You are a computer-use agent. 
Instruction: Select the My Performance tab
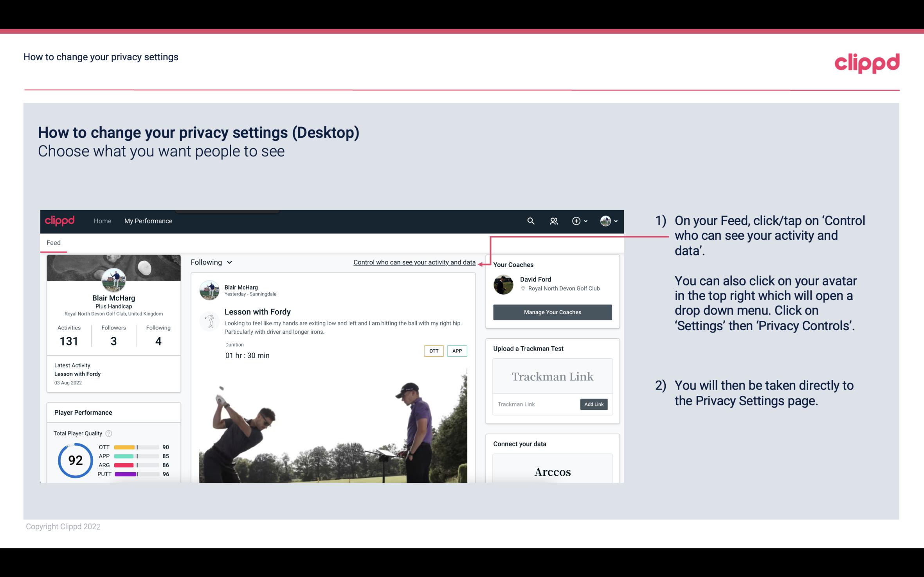[x=148, y=220]
